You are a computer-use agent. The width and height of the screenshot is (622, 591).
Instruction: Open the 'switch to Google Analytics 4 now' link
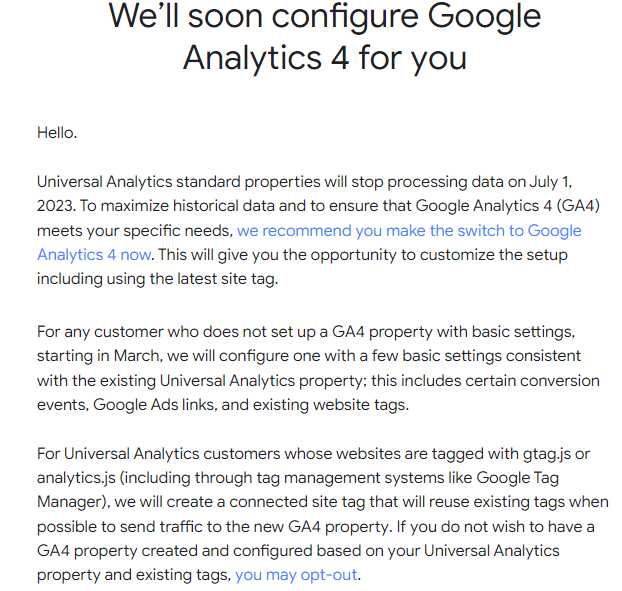pyautogui.click(x=408, y=231)
